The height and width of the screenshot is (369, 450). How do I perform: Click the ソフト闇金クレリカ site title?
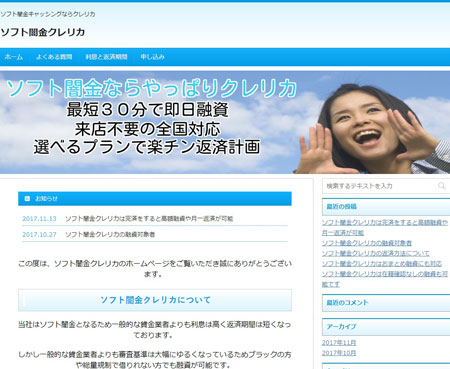(x=43, y=32)
